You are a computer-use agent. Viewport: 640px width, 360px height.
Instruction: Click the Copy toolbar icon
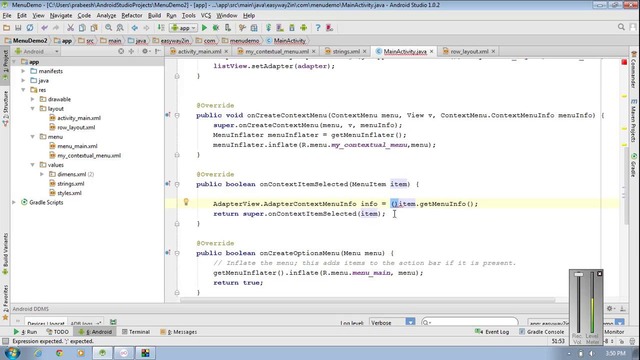[82, 28]
